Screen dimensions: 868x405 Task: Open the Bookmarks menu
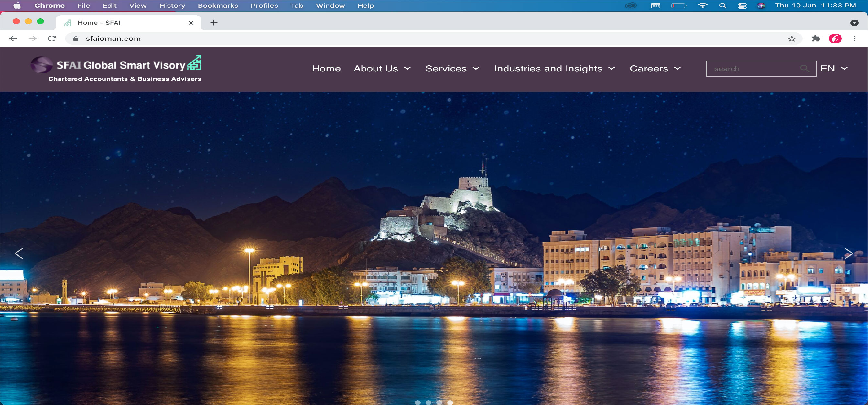(218, 6)
